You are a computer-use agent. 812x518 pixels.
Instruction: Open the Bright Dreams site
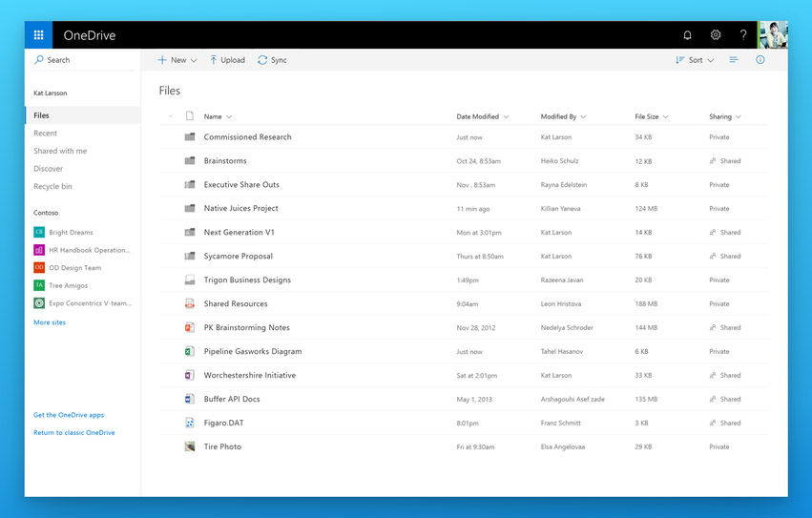(64, 232)
